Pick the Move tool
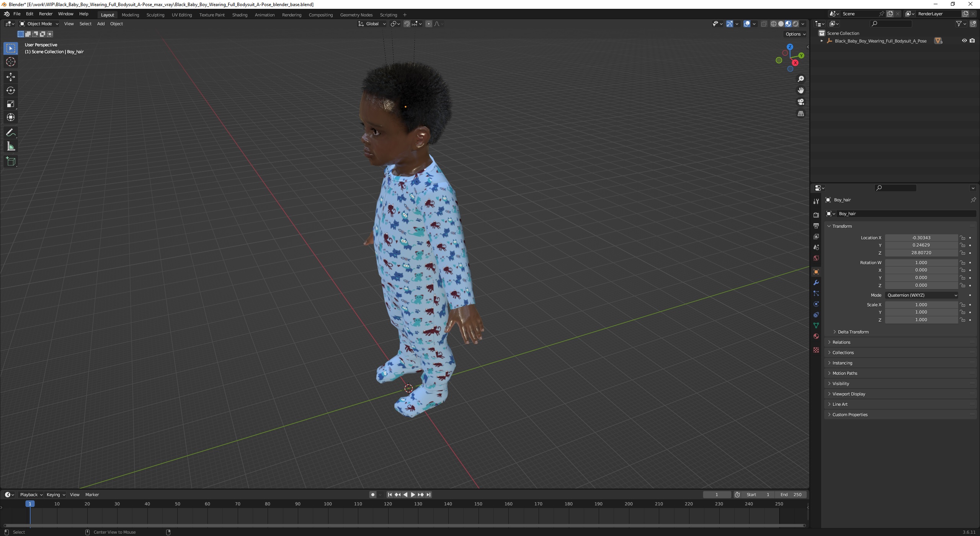Viewport: 980px width, 536px height. (11, 77)
